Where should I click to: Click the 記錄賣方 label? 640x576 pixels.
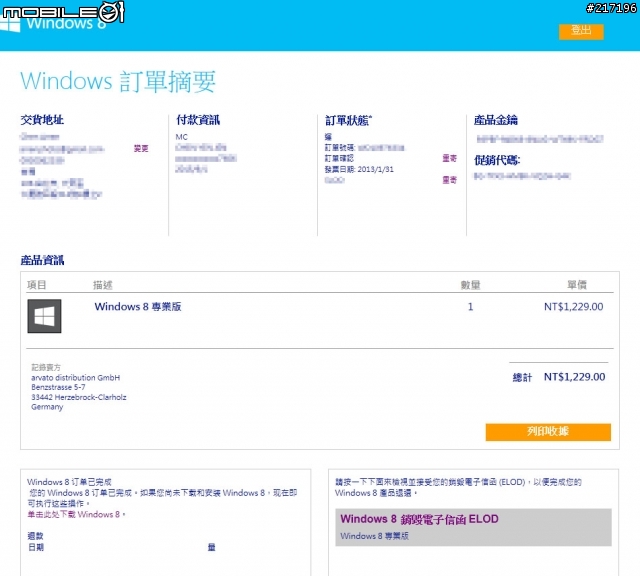pyautogui.click(x=46, y=367)
